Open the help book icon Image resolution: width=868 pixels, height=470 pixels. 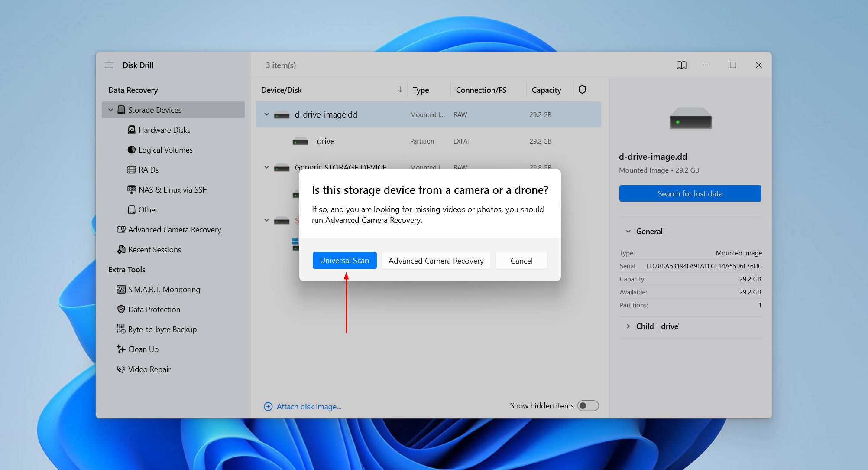(x=681, y=65)
